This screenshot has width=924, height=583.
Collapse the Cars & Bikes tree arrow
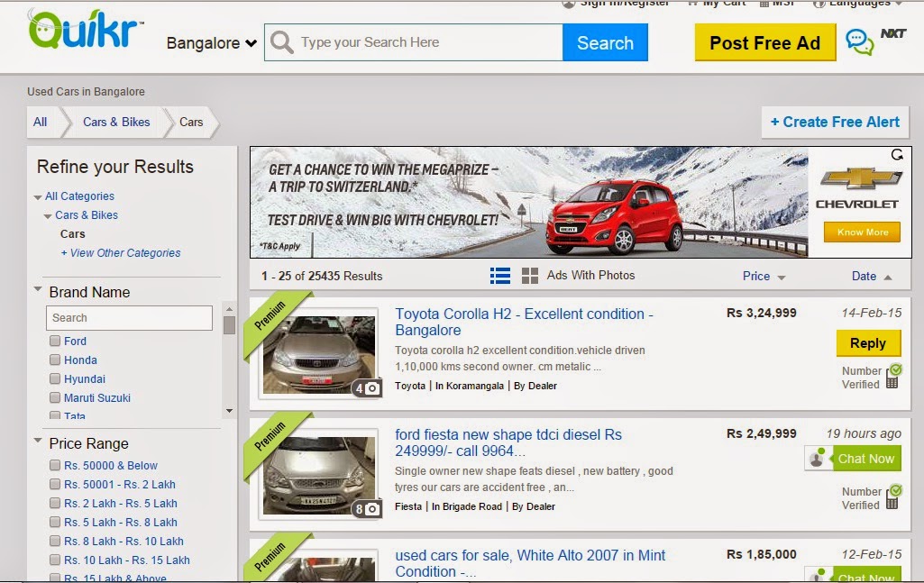[48, 216]
